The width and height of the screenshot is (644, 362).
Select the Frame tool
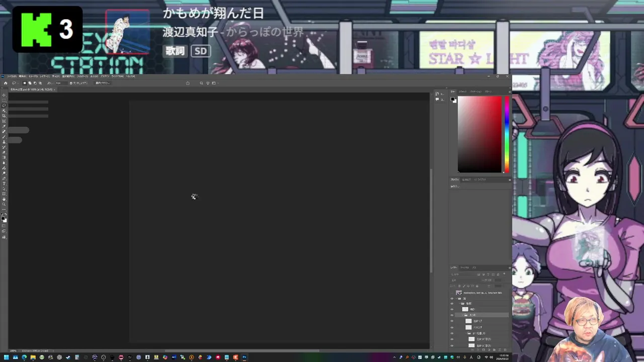[4, 121]
